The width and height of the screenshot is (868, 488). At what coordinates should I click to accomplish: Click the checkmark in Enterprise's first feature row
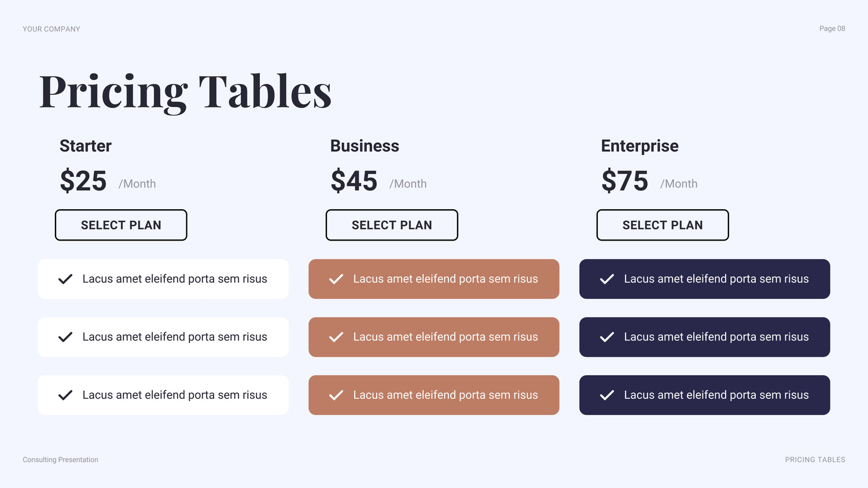coord(607,279)
